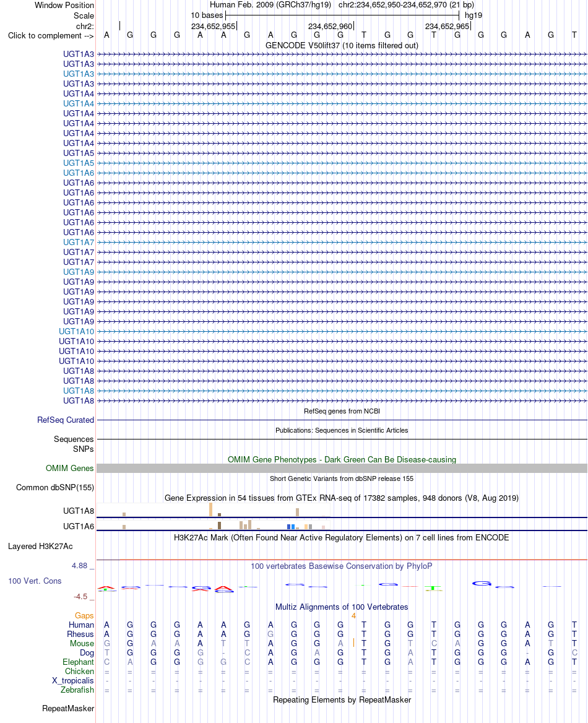Click the Sequences track label
This screenshot has height=723, width=588.
coord(74,439)
